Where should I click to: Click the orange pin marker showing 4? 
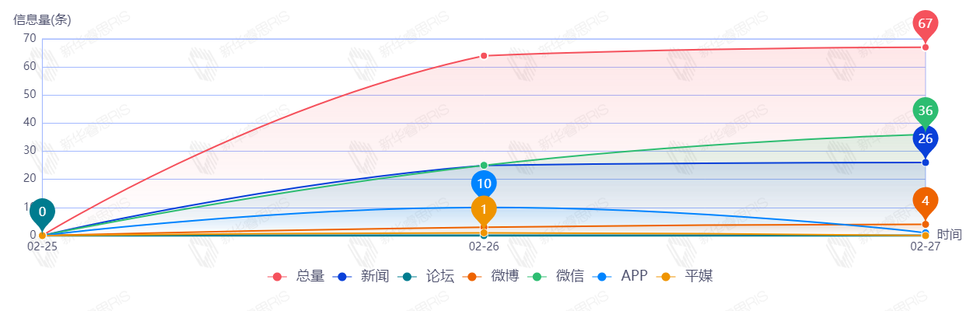coord(925,201)
